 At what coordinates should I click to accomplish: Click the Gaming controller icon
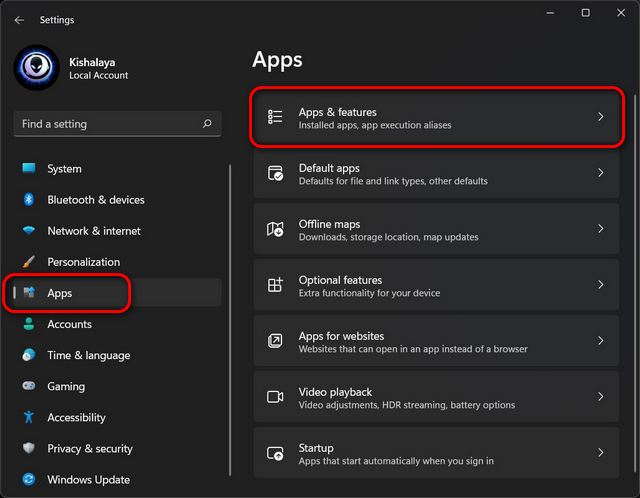[29, 386]
